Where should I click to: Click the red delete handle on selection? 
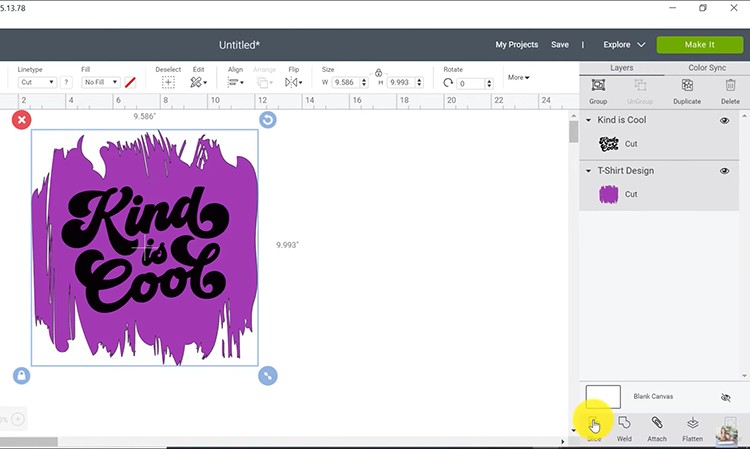click(x=22, y=120)
